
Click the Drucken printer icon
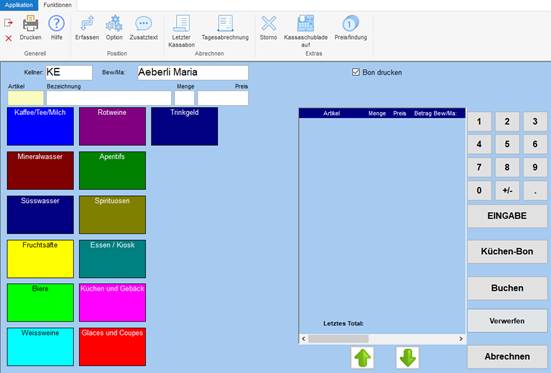point(31,24)
